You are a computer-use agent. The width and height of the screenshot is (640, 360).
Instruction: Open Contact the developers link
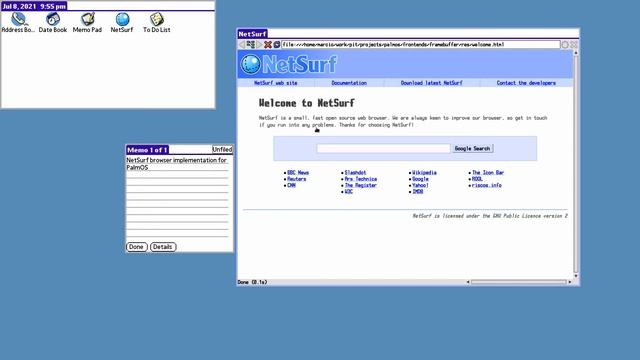pos(526,83)
